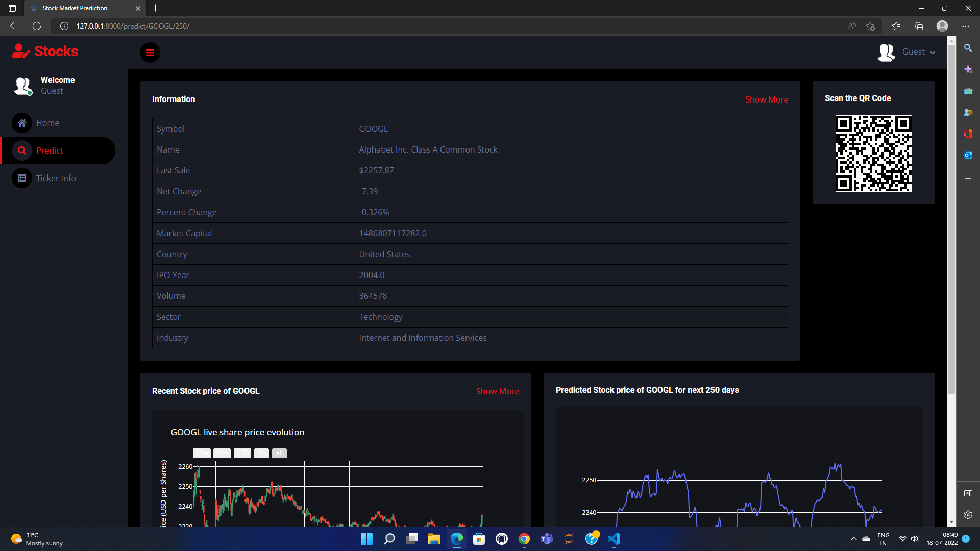Viewport: 980px width, 551px height.
Task: Click the address bar URL field
Action: (x=449, y=26)
